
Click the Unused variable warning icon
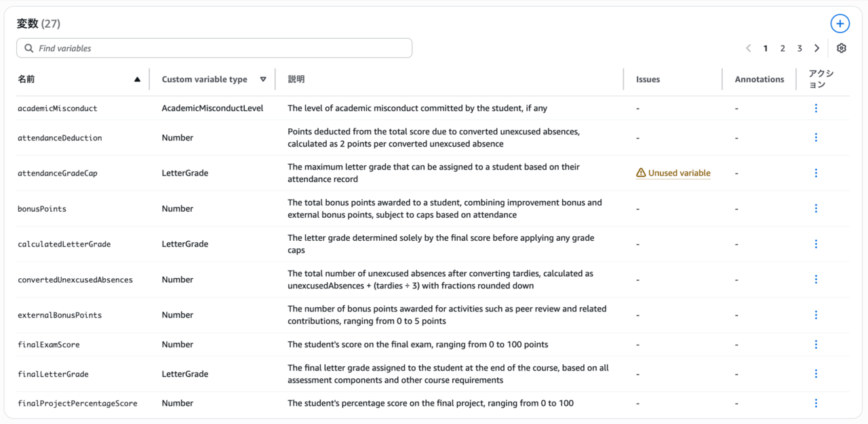click(641, 173)
